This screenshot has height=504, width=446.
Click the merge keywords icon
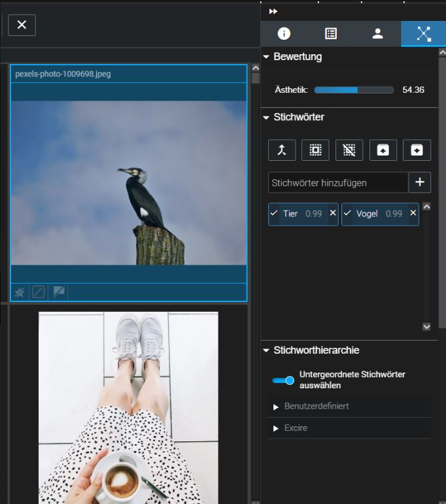[x=282, y=150]
